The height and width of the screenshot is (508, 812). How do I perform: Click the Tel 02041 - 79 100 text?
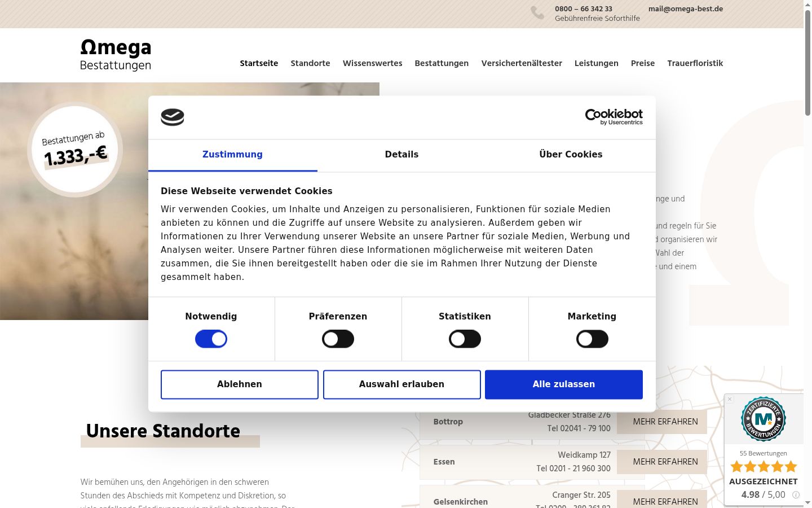[579, 428]
